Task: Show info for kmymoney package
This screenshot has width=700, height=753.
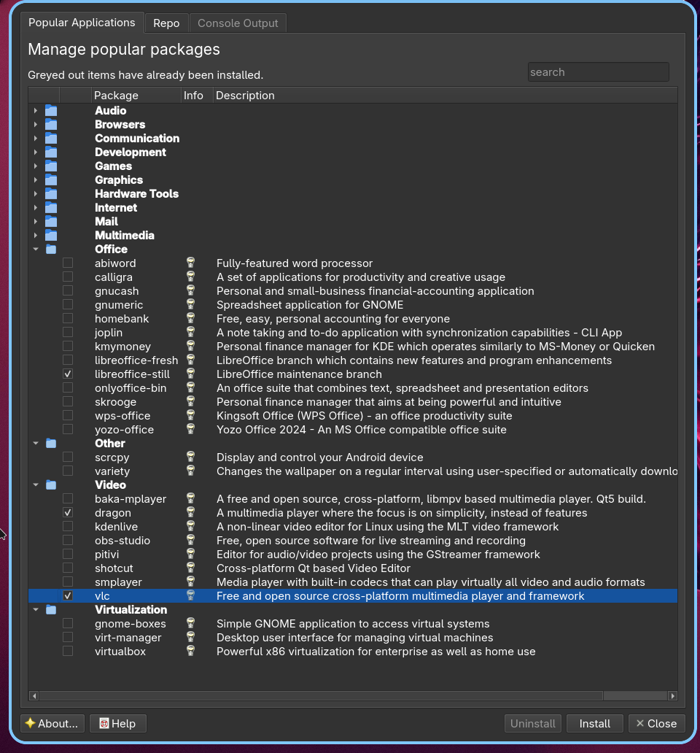Action: pyautogui.click(x=190, y=347)
